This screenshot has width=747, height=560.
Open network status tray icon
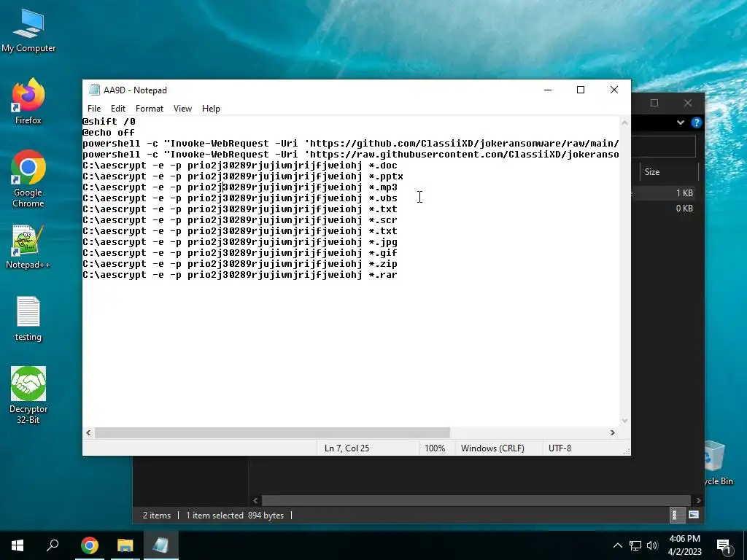click(x=635, y=545)
